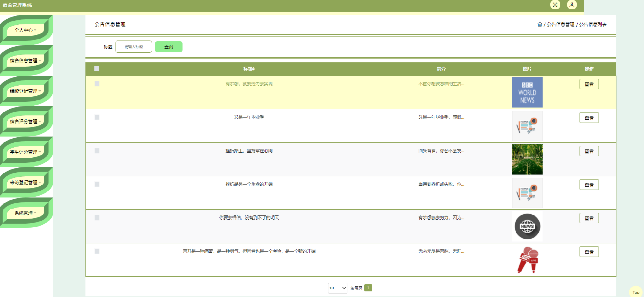Image resolution: width=644 pixels, height=297 pixels.
Task: Open 宿舍信息管理 in the sidebar
Action: click(25, 61)
